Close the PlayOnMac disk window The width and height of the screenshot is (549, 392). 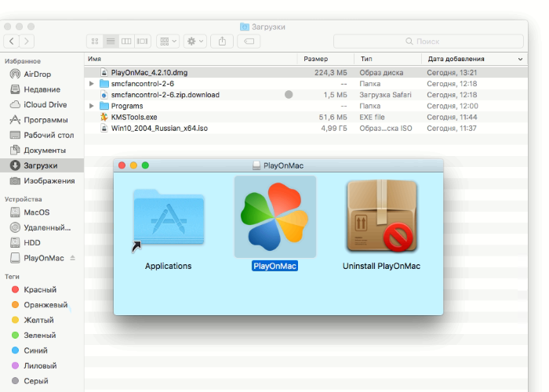(122, 165)
